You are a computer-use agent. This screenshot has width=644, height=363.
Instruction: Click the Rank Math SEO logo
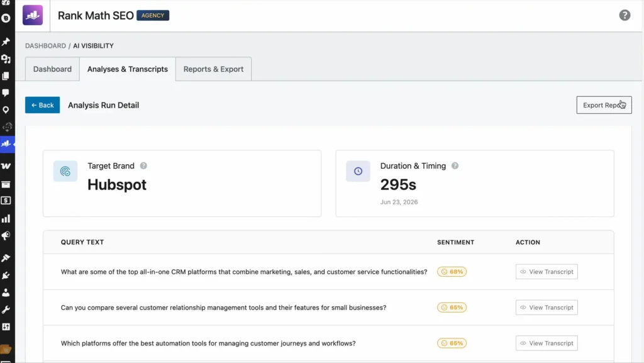click(33, 15)
